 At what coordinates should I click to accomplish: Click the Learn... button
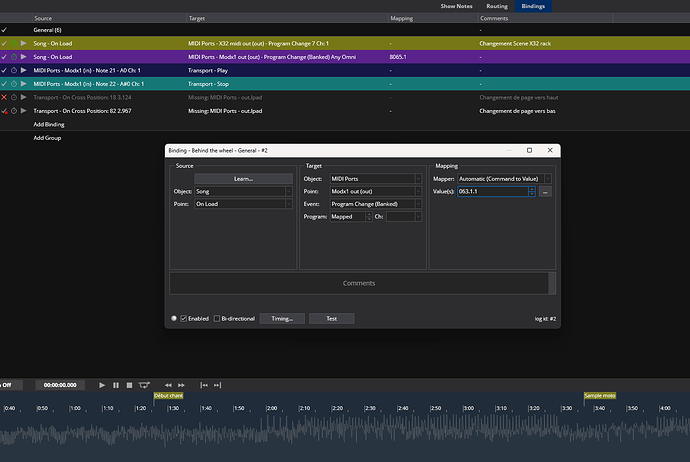click(243, 178)
